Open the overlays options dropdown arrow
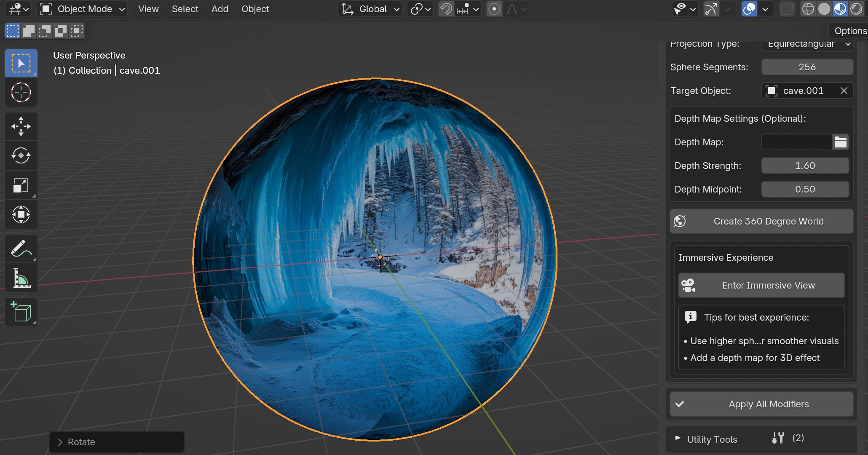The height and width of the screenshot is (455, 868). [x=765, y=9]
